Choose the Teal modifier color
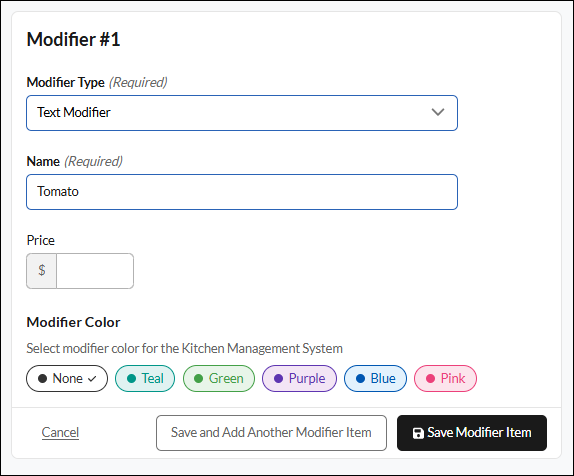 [145, 378]
